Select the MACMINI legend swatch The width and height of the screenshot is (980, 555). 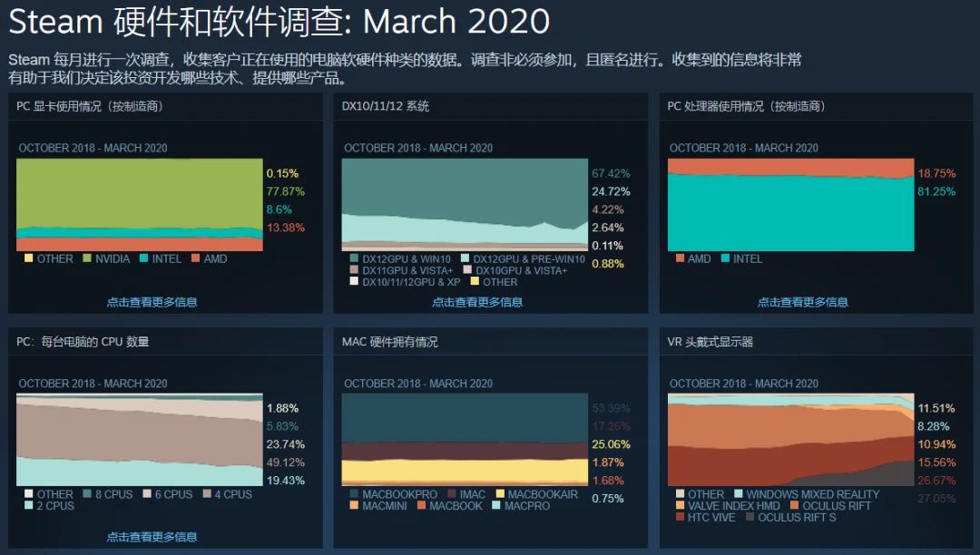point(355,505)
